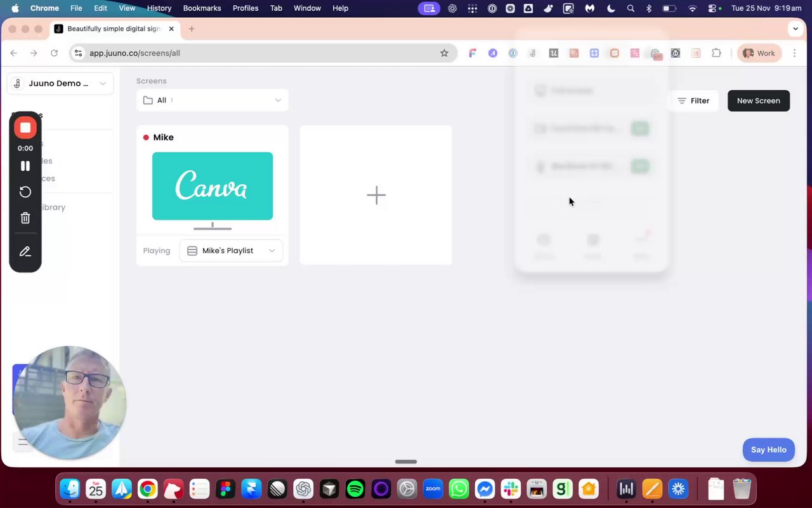Open the Edit menu
Screen dimensions: 812x508
(101, 8)
